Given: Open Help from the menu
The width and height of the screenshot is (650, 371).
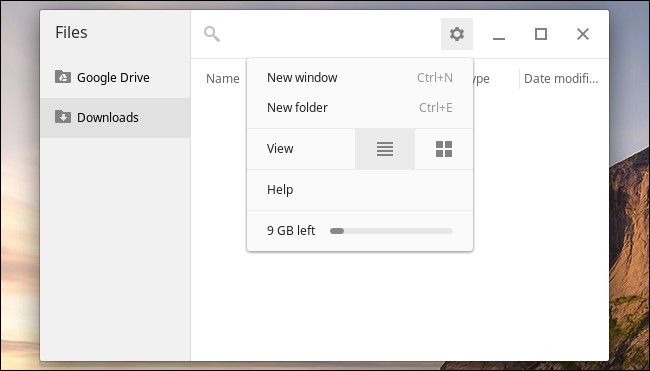Looking at the screenshot, I should click(360, 189).
